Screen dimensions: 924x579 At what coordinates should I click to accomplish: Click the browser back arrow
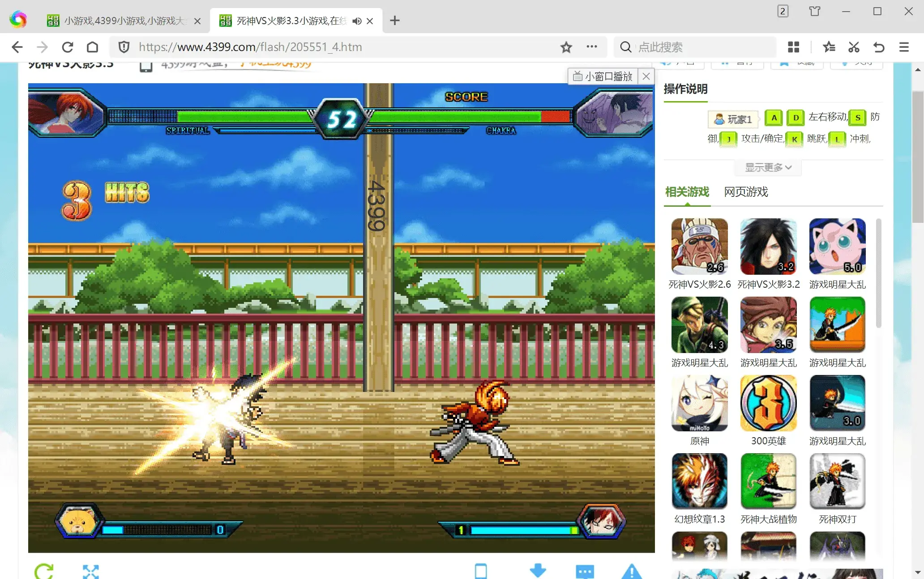click(x=17, y=47)
